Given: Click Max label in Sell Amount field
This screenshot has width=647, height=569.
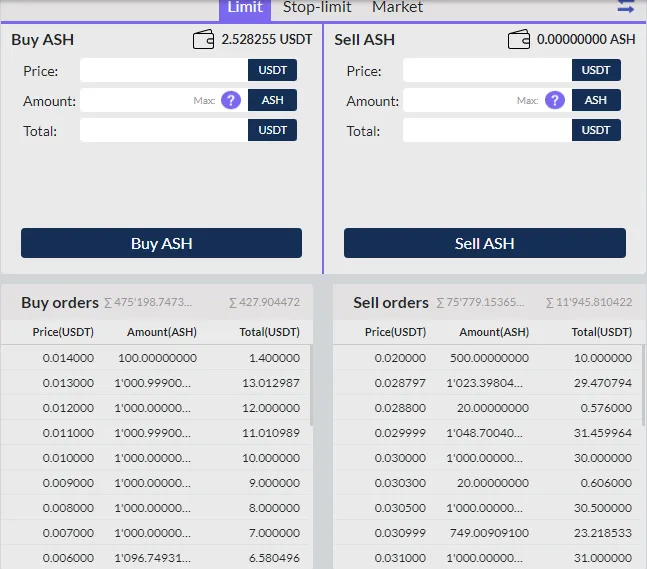Looking at the screenshot, I should tap(527, 101).
